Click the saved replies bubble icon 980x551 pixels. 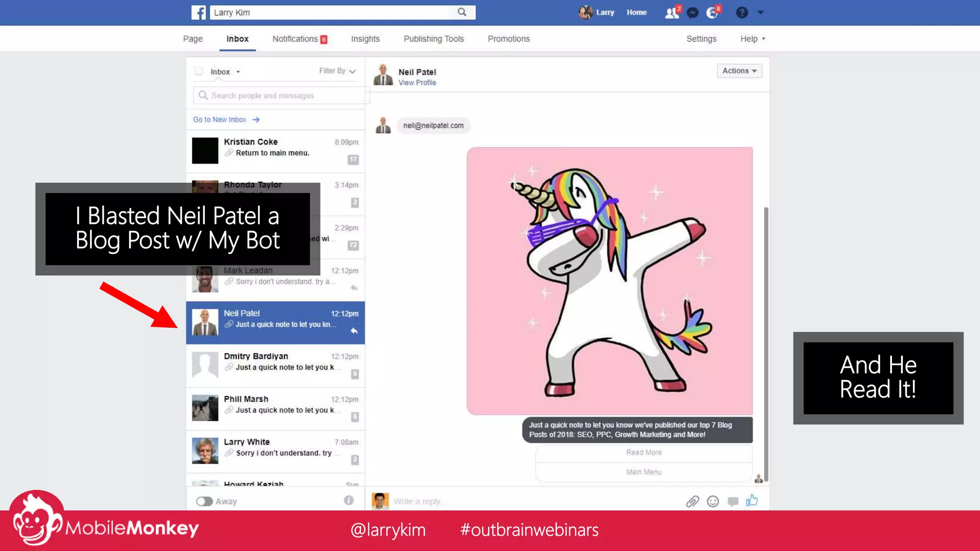(x=733, y=501)
